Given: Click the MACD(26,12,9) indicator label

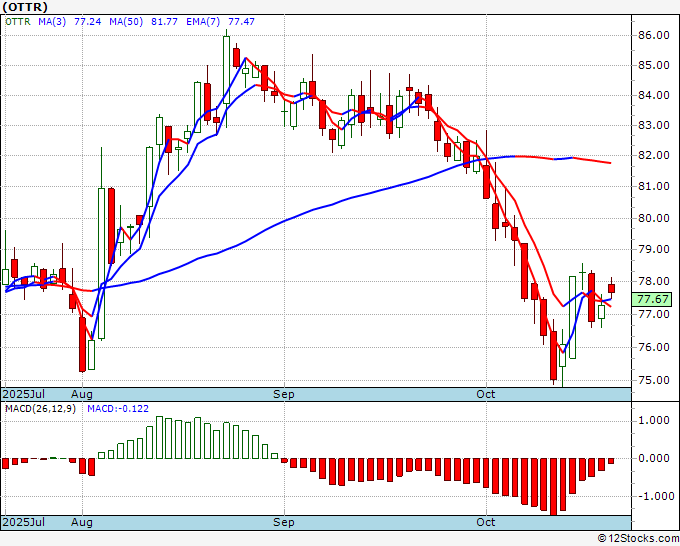Looking at the screenshot, I should coord(40,409).
